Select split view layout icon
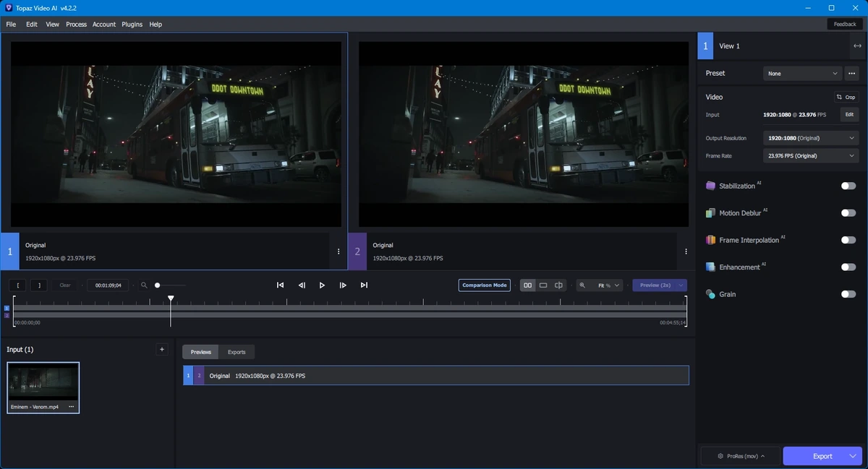The width and height of the screenshot is (868, 469). (558, 285)
